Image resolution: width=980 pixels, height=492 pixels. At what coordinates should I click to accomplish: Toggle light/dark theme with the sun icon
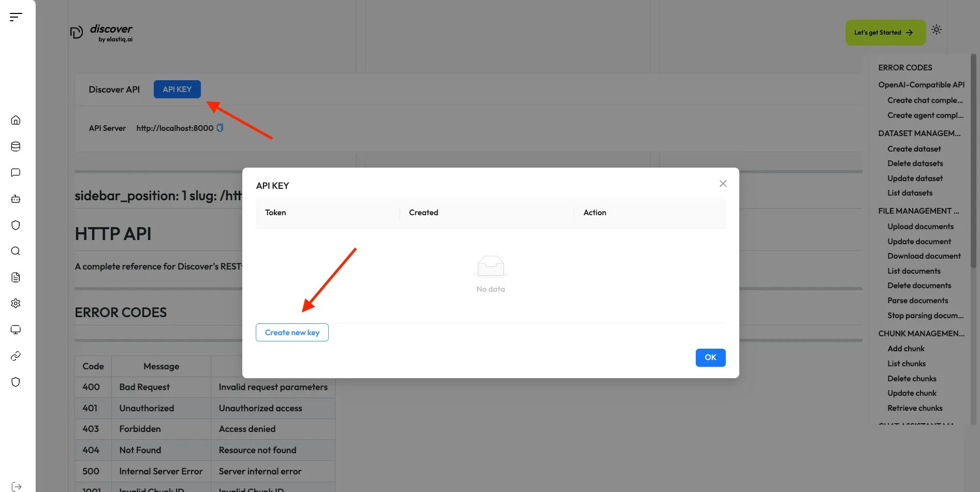[937, 29]
